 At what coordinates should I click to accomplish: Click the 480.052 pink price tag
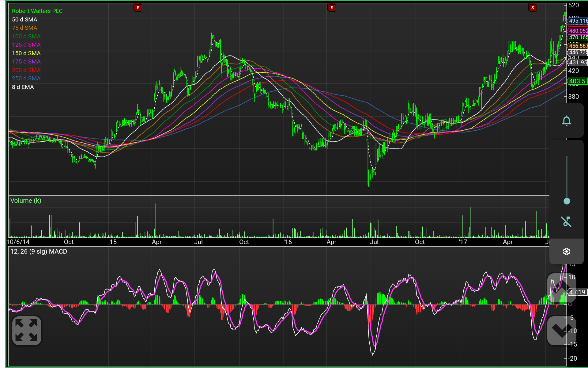pyautogui.click(x=577, y=31)
